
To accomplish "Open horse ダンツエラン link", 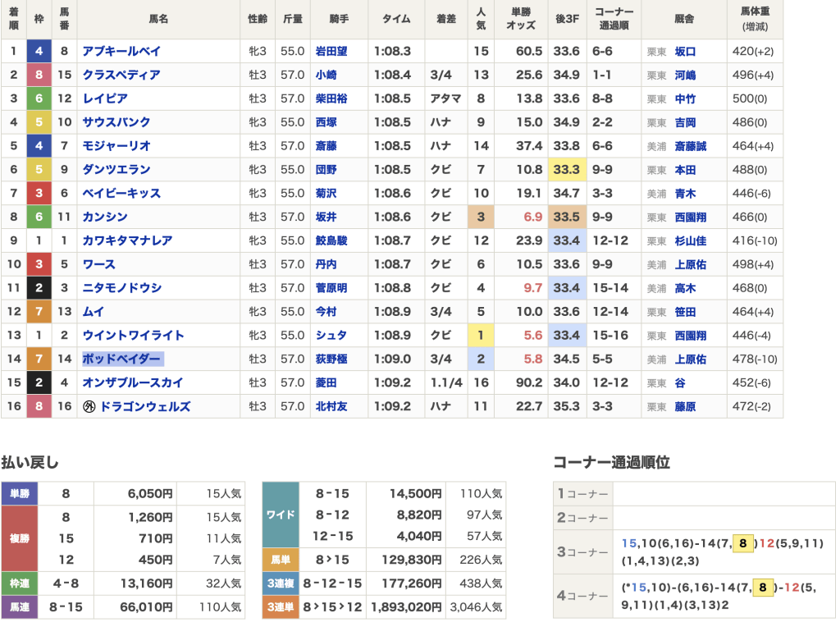I will (x=116, y=169).
